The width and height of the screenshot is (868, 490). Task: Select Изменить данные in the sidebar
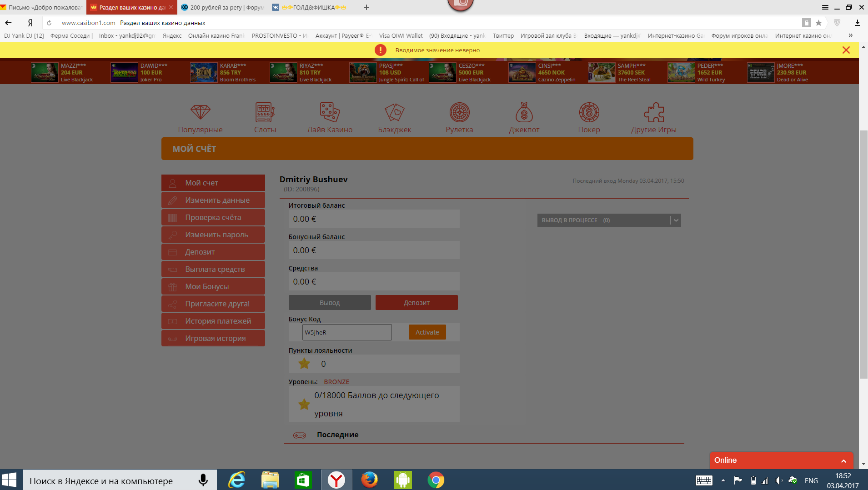click(x=213, y=200)
